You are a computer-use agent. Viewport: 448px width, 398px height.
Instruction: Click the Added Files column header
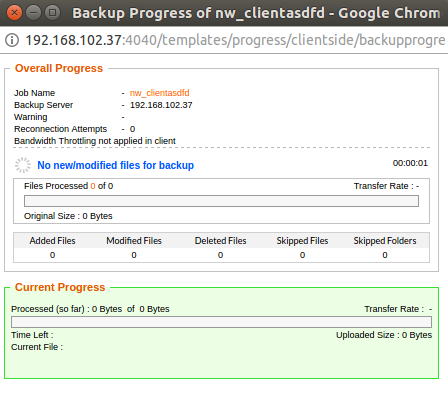coord(52,241)
